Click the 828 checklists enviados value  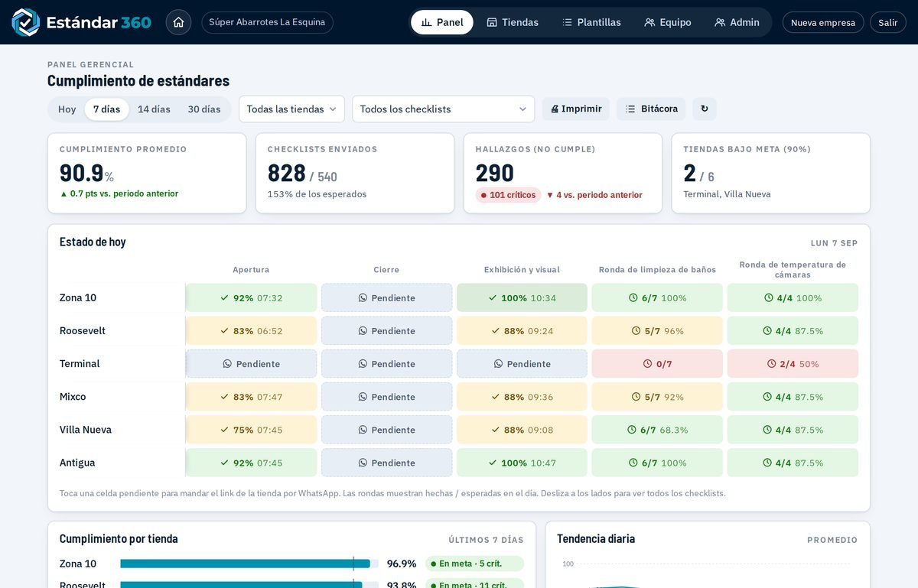(x=287, y=174)
